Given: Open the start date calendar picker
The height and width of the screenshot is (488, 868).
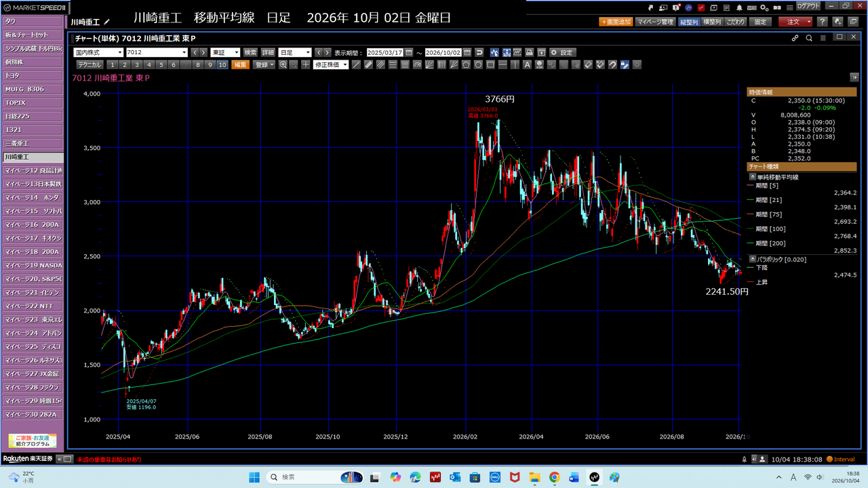Looking at the screenshot, I should [408, 52].
